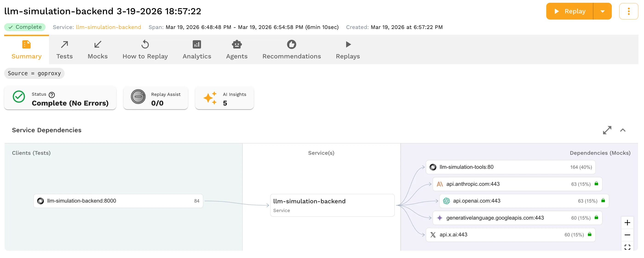Viewport: 644px width, 258px height.
Task: Toggle the lock on api.openai.com:443 mock
Action: tap(604, 201)
